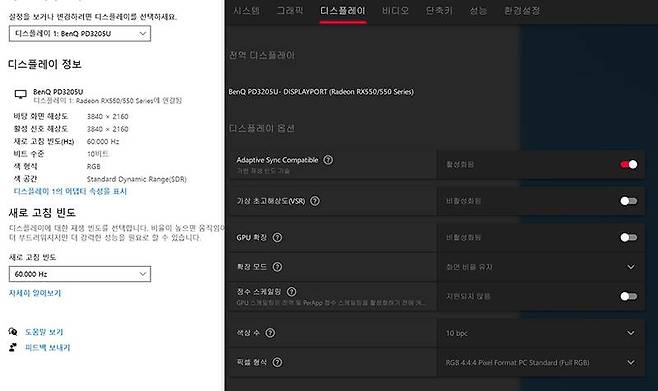Click the 도움말 보기 chat icon
The image size is (658, 391).
tap(13, 332)
